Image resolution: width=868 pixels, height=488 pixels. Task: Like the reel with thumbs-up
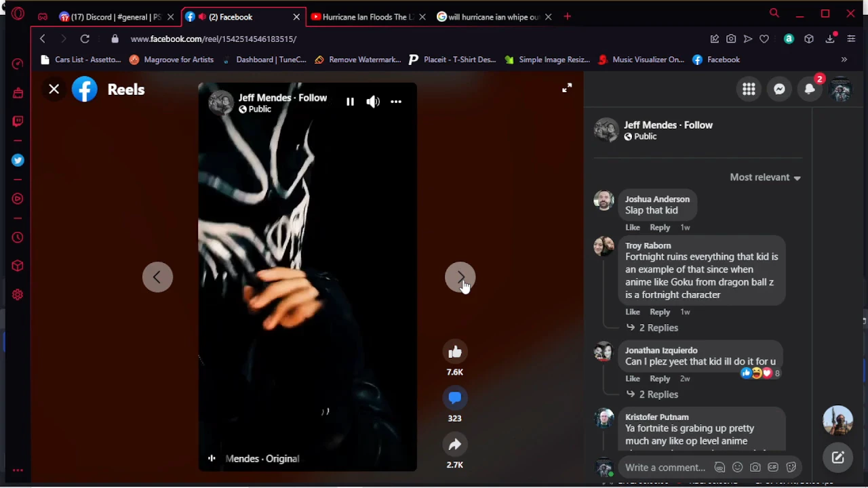point(454,352)
